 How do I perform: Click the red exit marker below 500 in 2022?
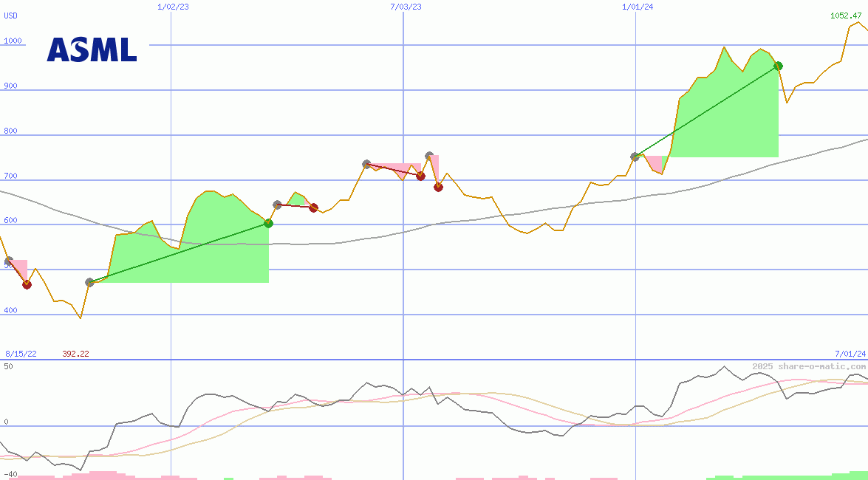pyautogui.click(x=27, y=284)
